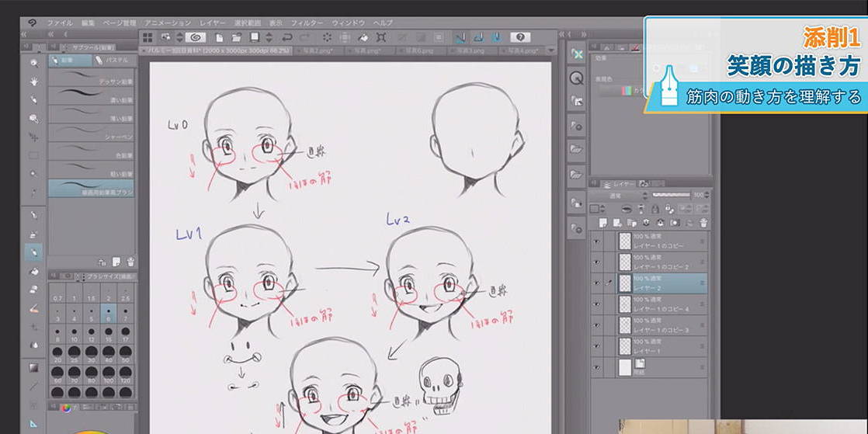Click the レイヤー 1 のコピー 2 layer thumbnail

[x=625, y=262]
